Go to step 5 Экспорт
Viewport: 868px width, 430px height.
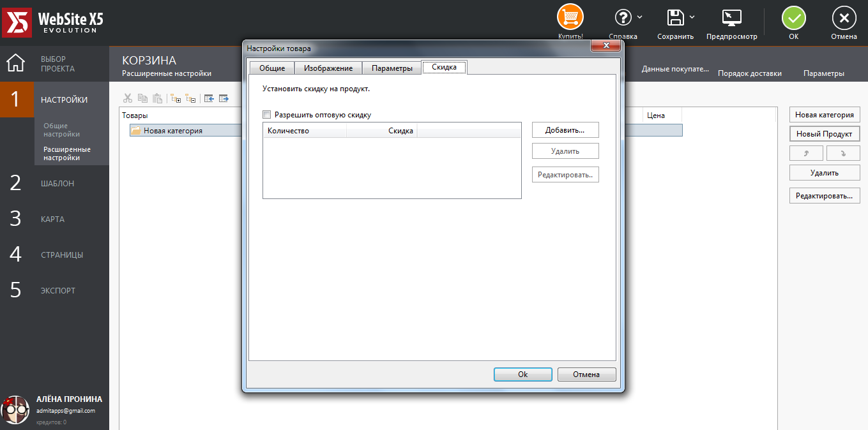(54, 290)
